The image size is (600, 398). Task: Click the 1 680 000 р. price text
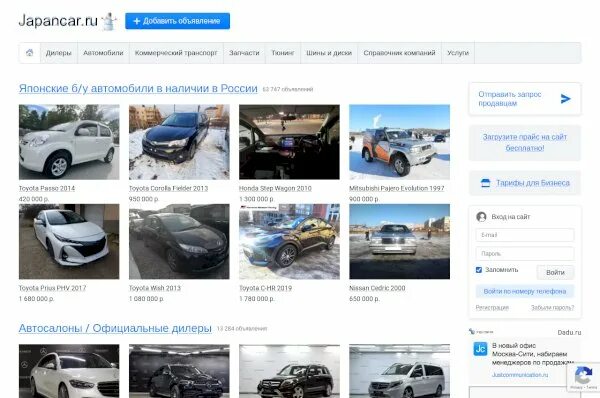pos(36,298)
